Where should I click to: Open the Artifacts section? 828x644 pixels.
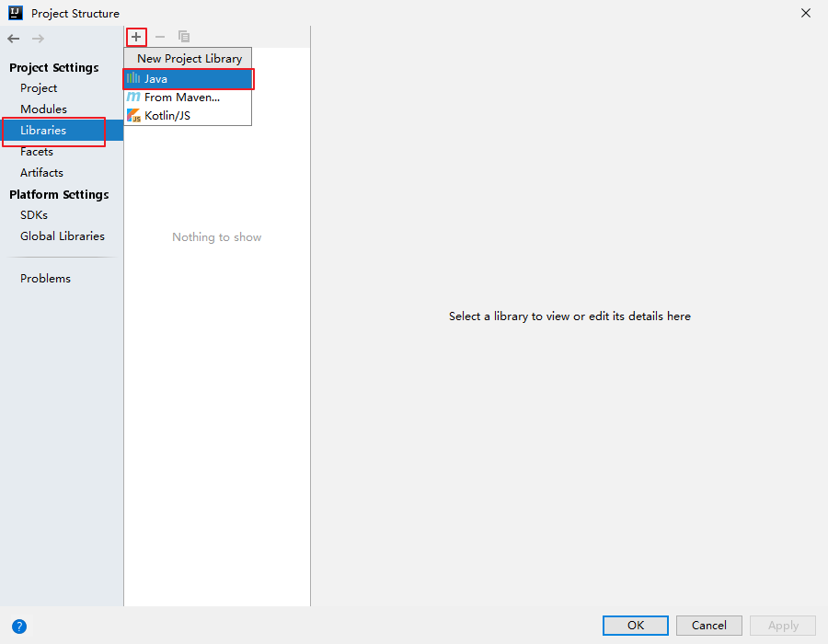[41, 173]
